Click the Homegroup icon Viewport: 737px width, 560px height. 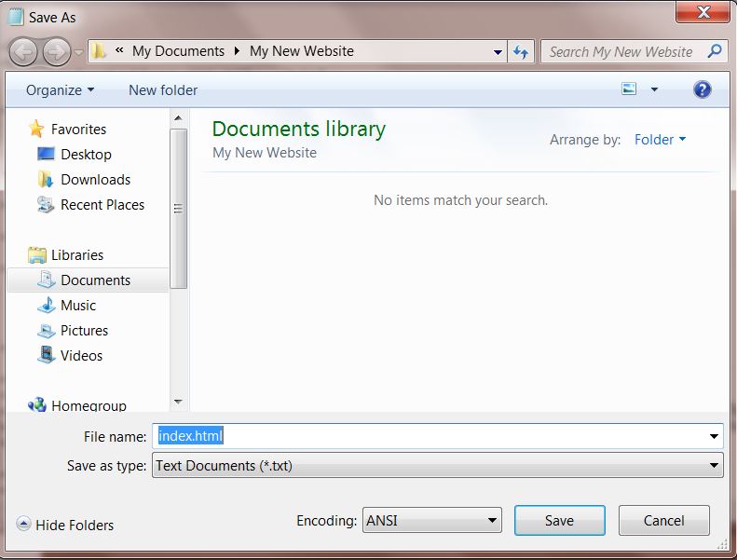click(x=36, y=404)
